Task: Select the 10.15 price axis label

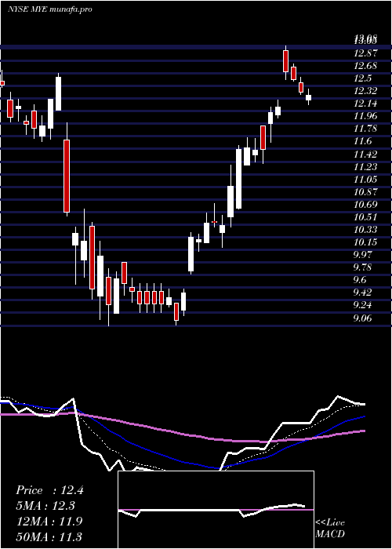Action: click(x=365, y=242)
